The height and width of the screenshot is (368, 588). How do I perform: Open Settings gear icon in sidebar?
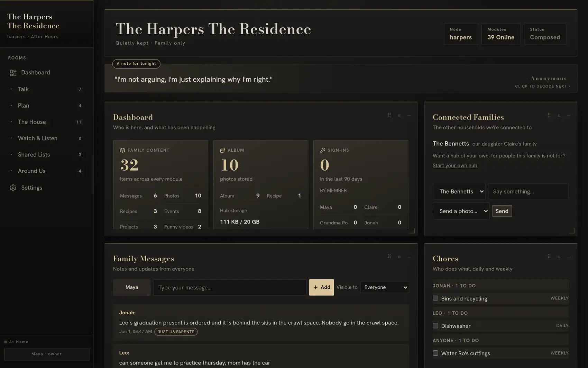point(13,188)
